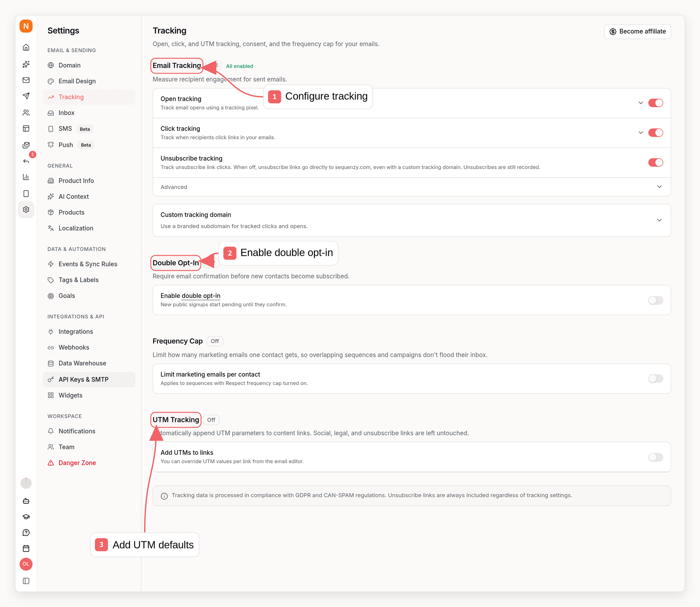Click the layout templates icon in the rail

26,128
